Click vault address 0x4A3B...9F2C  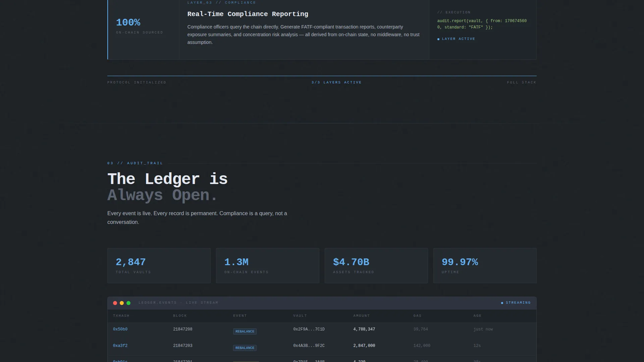[x=309, y=346]
